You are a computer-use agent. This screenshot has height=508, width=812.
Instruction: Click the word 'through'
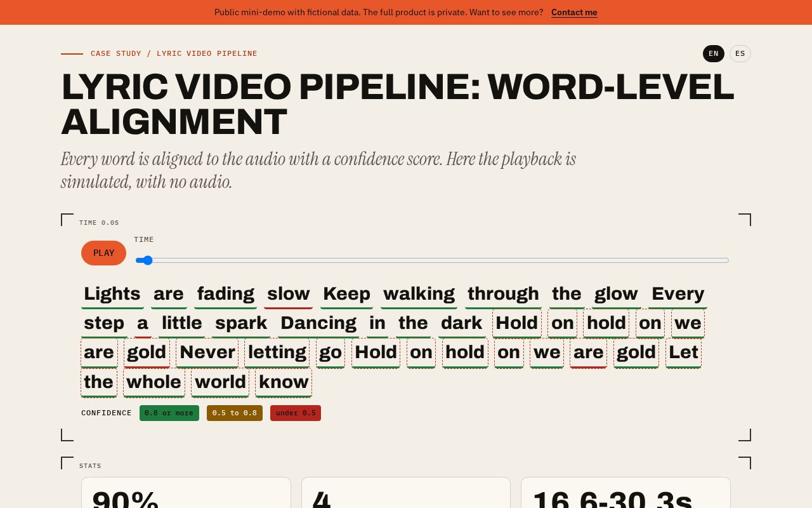pyautogui.click(x=504, y=294)
